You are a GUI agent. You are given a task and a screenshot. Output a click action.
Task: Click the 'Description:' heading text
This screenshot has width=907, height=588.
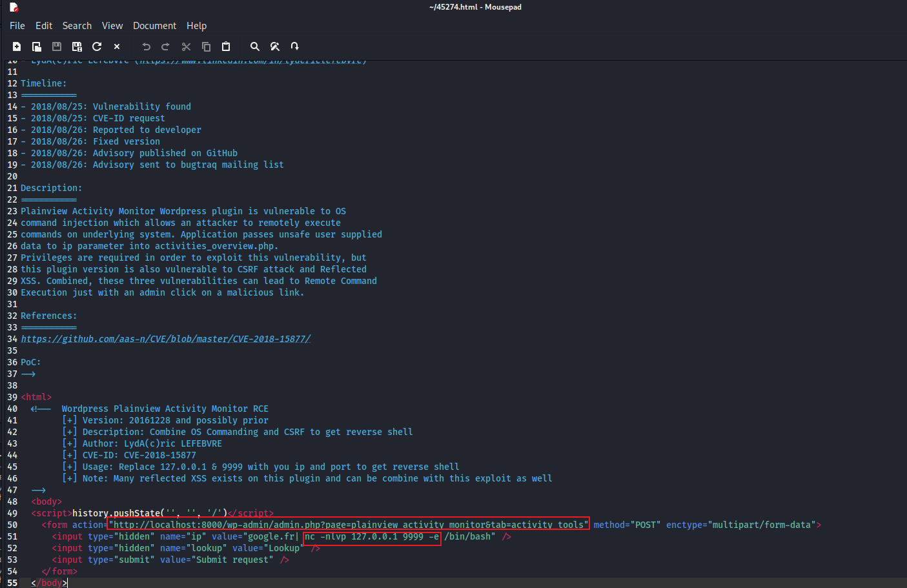point(51,188)
